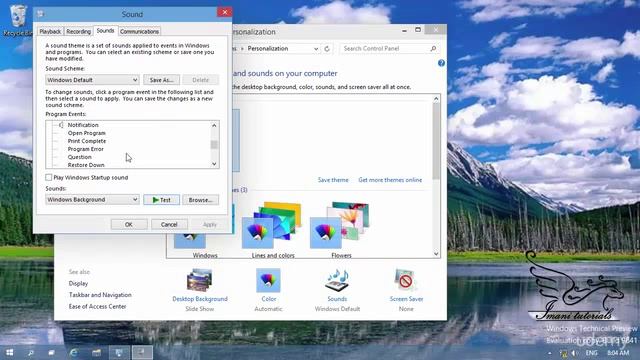The width and height of the screenshot is (640, 360).
Task: Select Restore Down event
Action: [86, 165]
